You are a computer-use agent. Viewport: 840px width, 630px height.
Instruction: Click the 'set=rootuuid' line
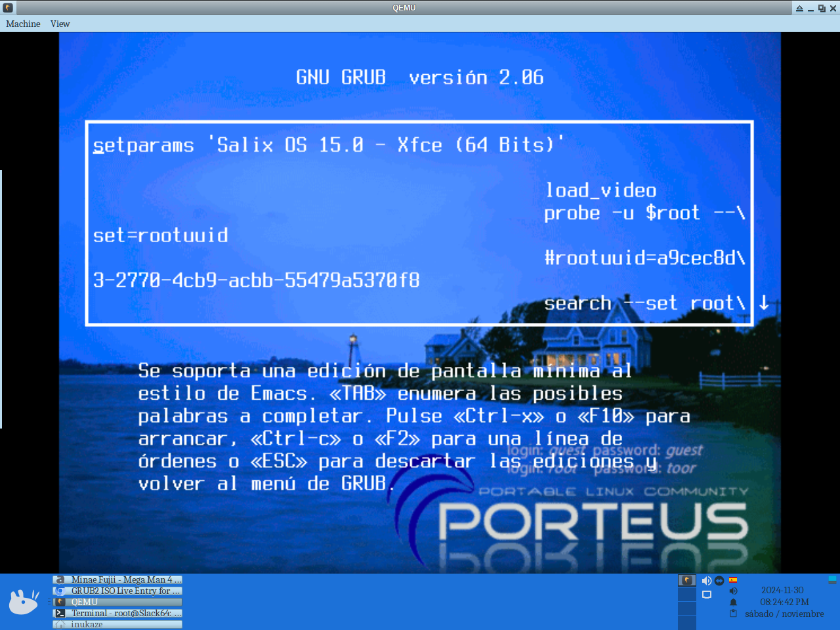point(161,235)
